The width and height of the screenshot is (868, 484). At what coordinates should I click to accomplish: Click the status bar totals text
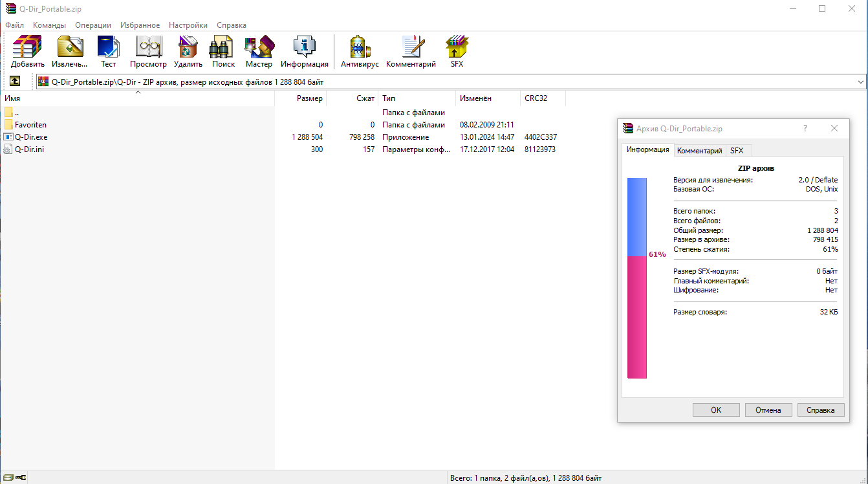526,478
